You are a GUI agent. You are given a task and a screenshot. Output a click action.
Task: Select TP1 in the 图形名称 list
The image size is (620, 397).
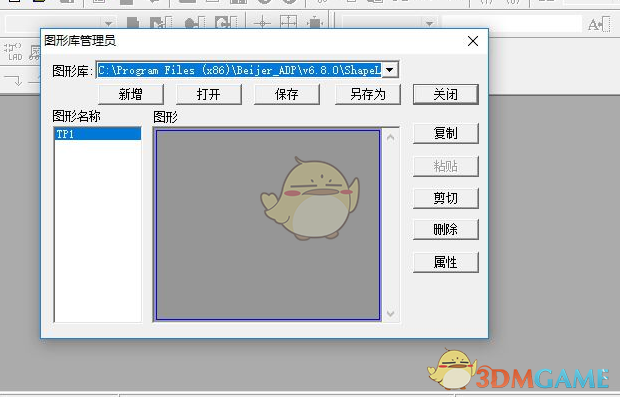pos(98,134)
